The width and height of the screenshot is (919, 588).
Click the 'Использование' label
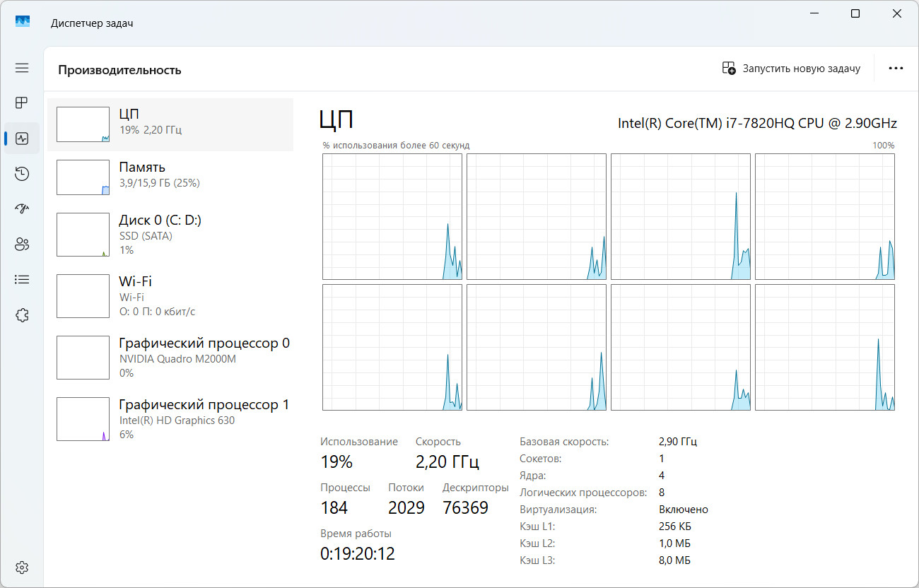click(359, 442)
